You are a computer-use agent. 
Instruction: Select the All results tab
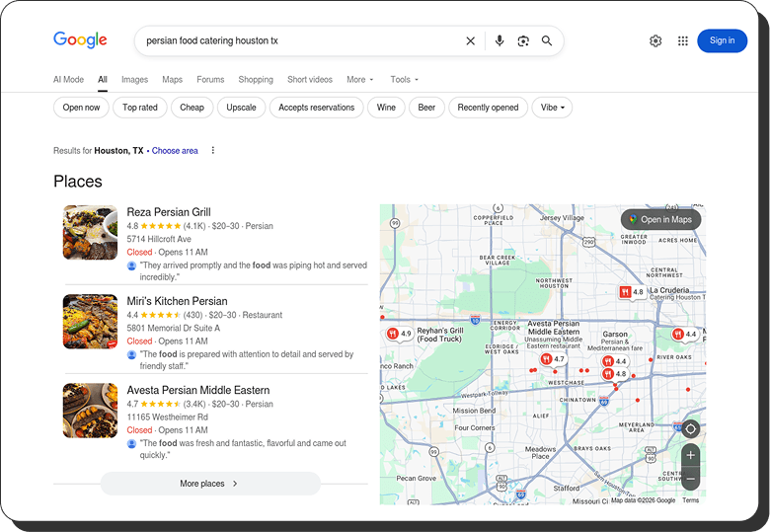point(102,80)
